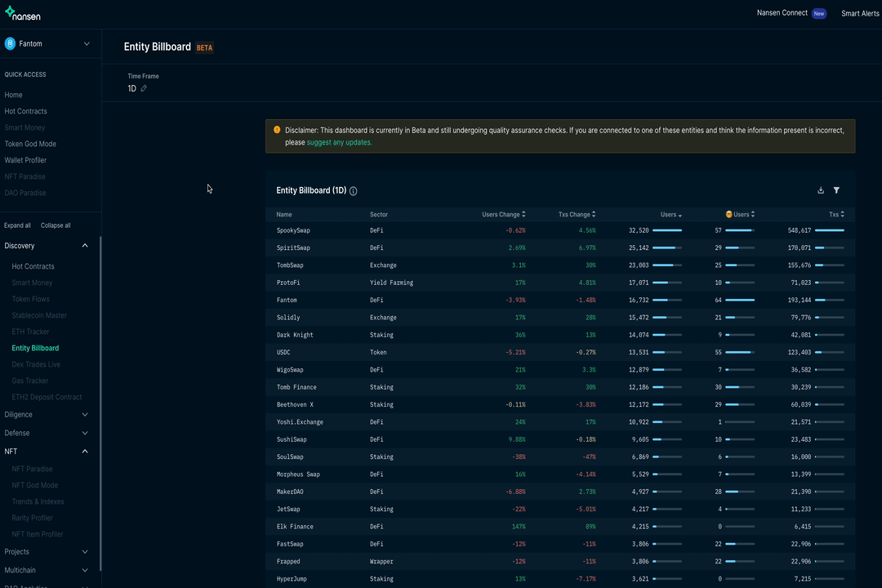
Task: Open Rarity Profiler
Action: 32,519
